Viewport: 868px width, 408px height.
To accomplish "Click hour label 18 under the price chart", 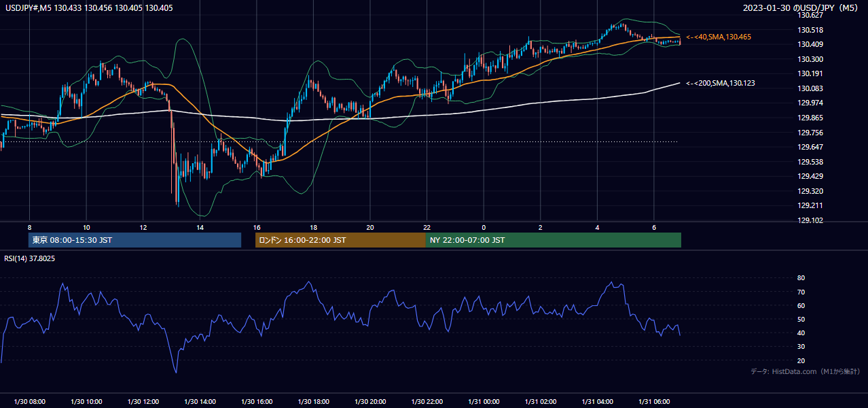I will [313, 227].
